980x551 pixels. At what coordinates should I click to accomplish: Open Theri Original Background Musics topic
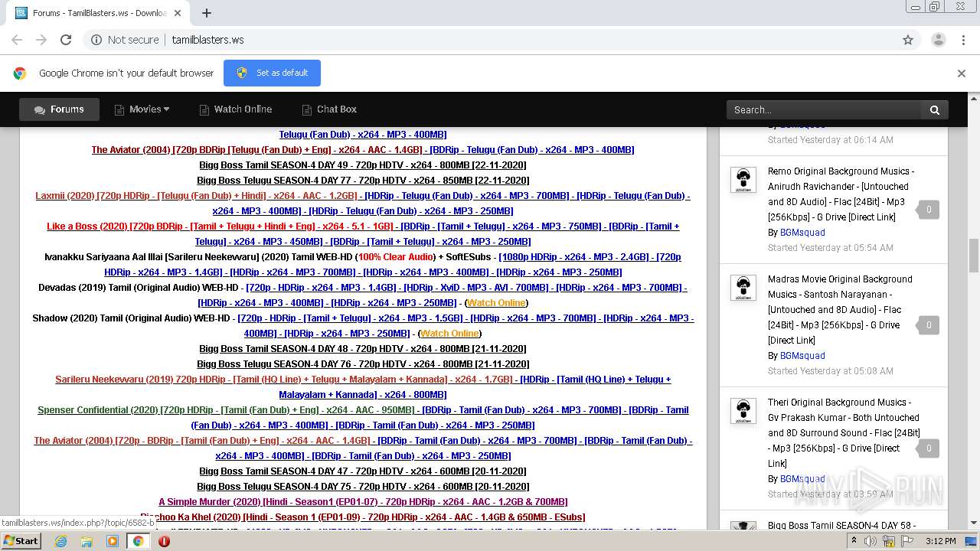tap(843, 433)
